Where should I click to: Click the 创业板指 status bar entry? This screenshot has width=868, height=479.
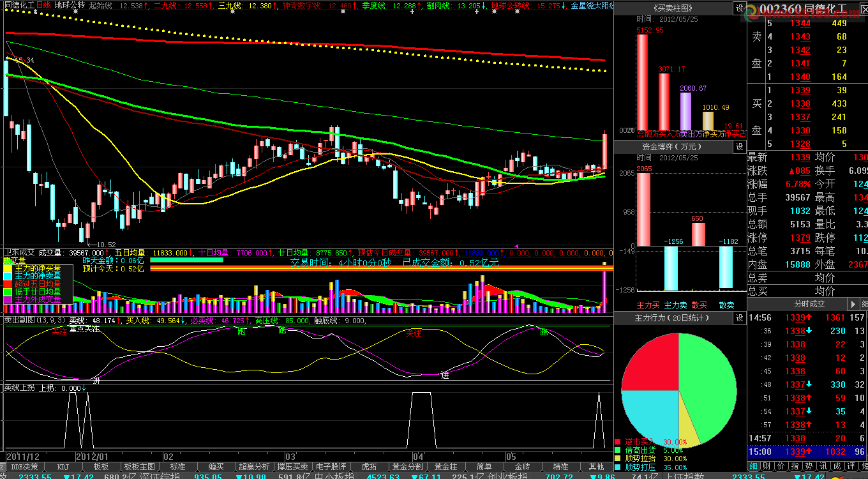click(507, 476)
